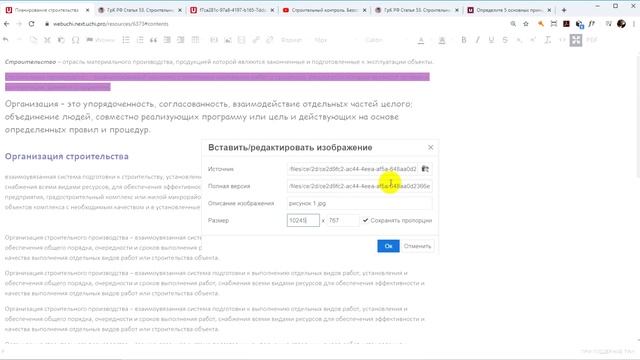Confirm the image dialog with Ок
Screen dimensions: 640x360
(388, 246)
